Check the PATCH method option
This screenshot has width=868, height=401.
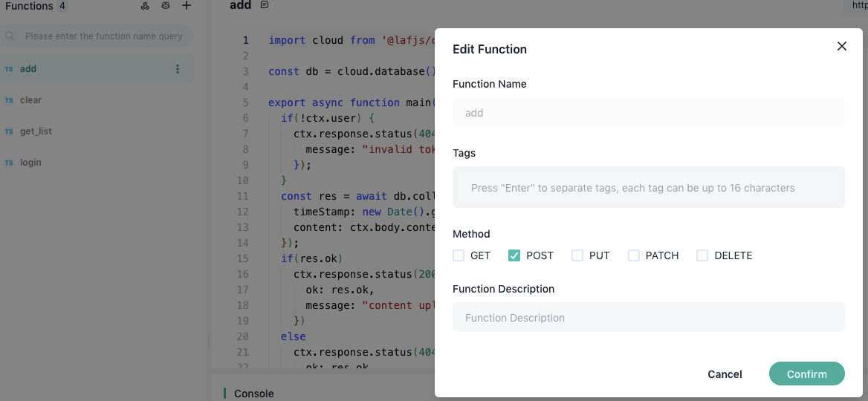coord(634,255)
